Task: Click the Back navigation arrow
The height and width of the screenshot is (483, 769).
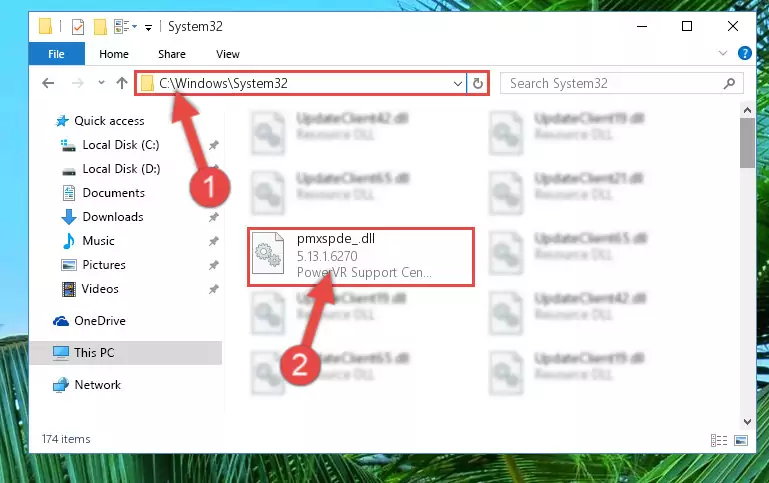Action: [48, 83]
